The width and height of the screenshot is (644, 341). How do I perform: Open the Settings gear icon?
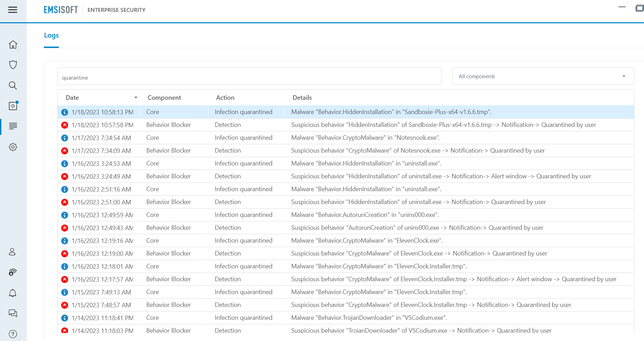13,147
